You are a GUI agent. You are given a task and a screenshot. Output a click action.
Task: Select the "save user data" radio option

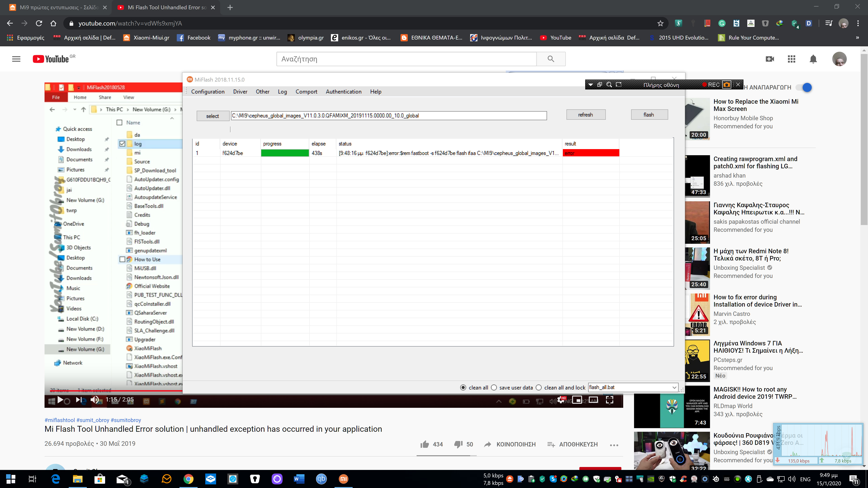click(494, 388)
